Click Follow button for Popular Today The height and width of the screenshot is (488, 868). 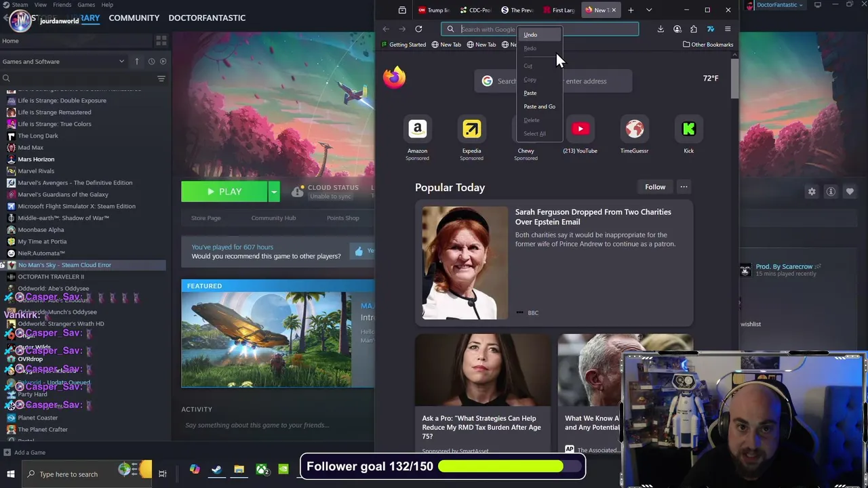click(655, 187)
